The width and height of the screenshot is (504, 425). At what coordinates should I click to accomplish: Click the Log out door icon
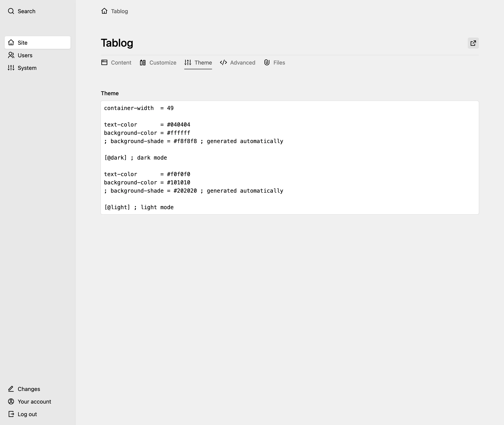[x=11, y=414]
